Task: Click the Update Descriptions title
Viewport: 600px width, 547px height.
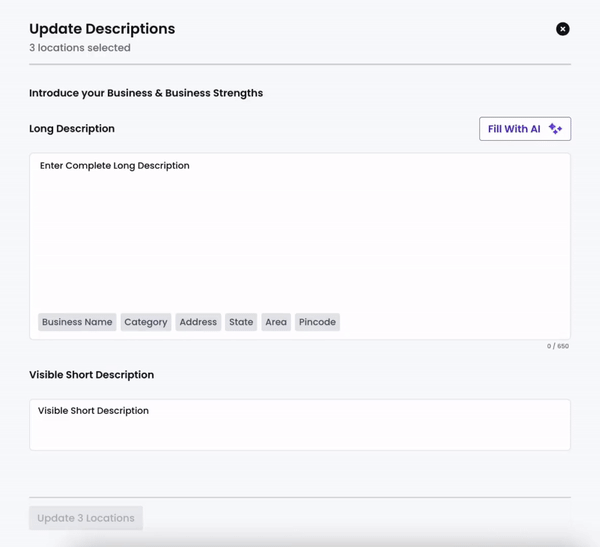Action: pos(102,29)
